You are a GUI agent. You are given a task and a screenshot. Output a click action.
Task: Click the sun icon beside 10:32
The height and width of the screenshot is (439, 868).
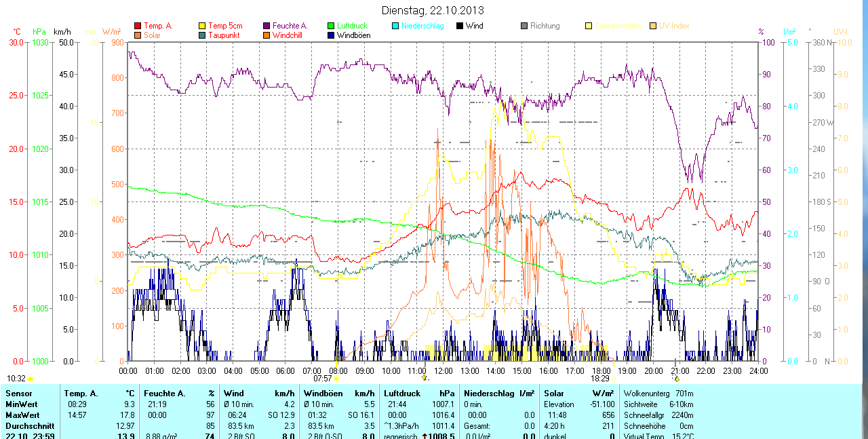[31, 379]
